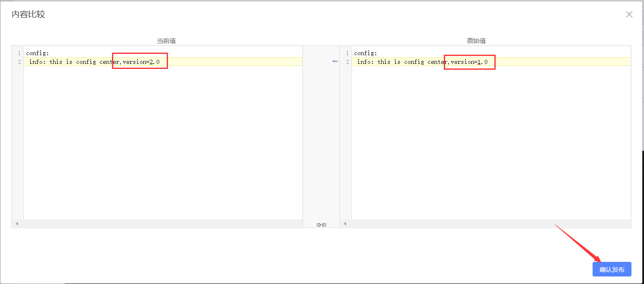The image size is (644, 284).
Task: Click the 内容比较 dialog title
Action: tap(28, 14)
